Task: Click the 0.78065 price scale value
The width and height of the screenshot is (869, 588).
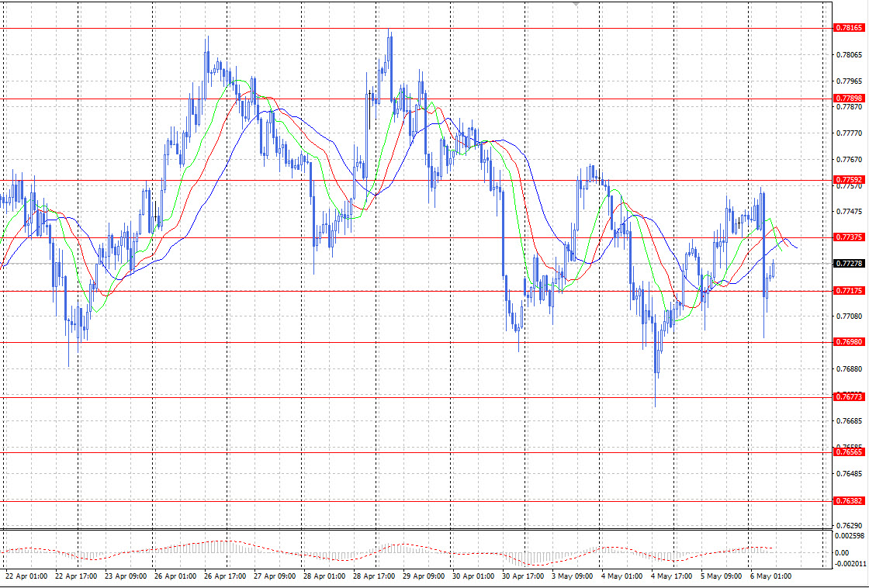Action: click(849, 55)
